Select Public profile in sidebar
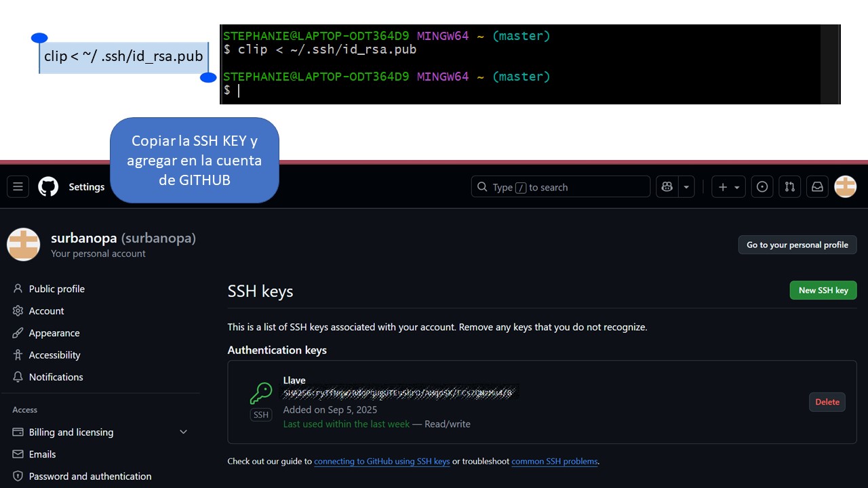This screenshot has width=868, height=488. [56, 289]
